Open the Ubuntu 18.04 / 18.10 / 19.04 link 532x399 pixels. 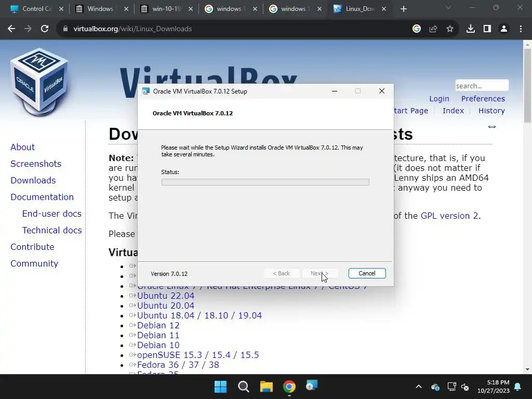coord(199,315)
